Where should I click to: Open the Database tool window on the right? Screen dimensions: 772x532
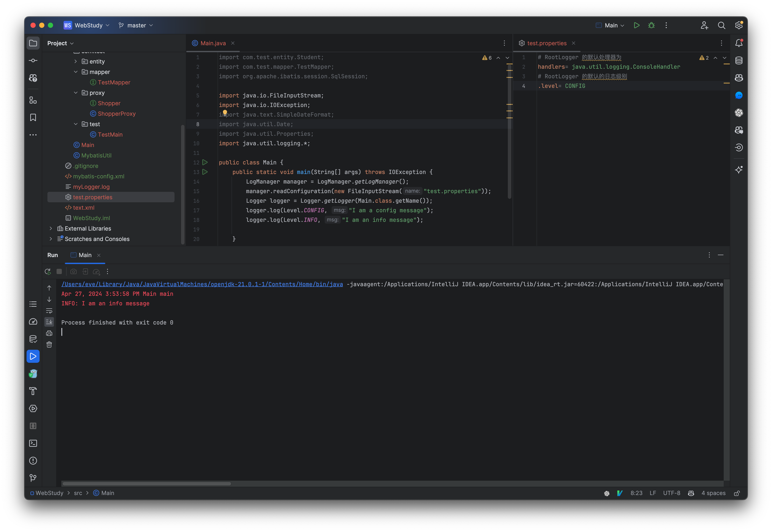pos(739,60)
